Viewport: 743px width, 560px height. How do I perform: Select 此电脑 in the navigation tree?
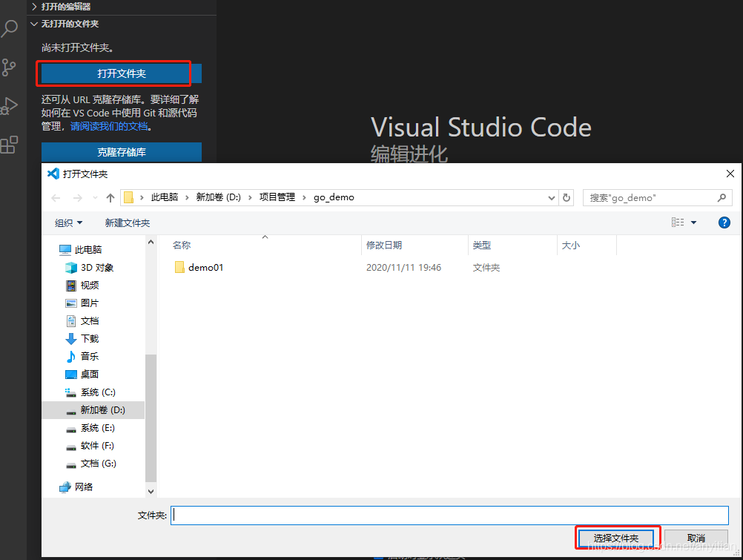coord(88,249)
